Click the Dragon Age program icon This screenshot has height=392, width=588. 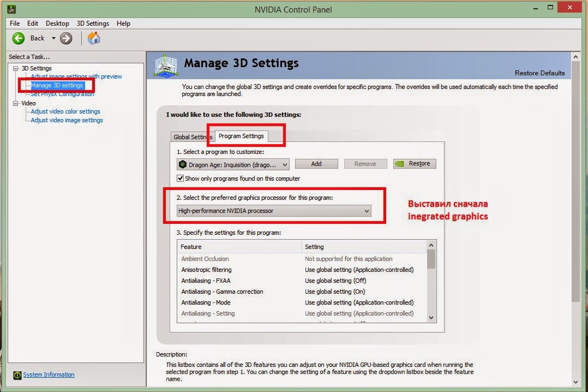point(183,164)
